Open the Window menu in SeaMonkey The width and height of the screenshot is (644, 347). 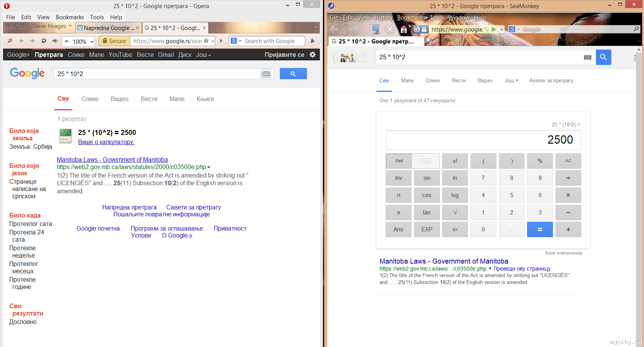(x=459, y=18)
